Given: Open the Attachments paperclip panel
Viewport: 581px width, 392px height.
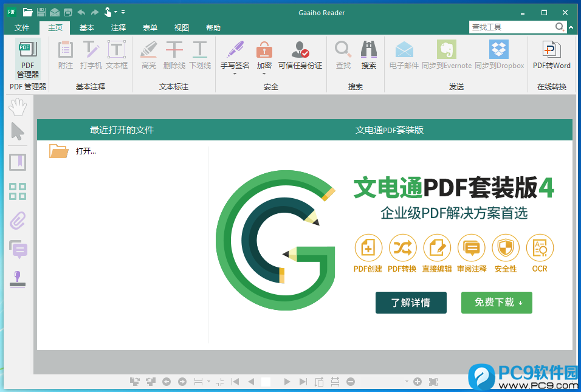Looking at the screenshot, I should 18,221.
